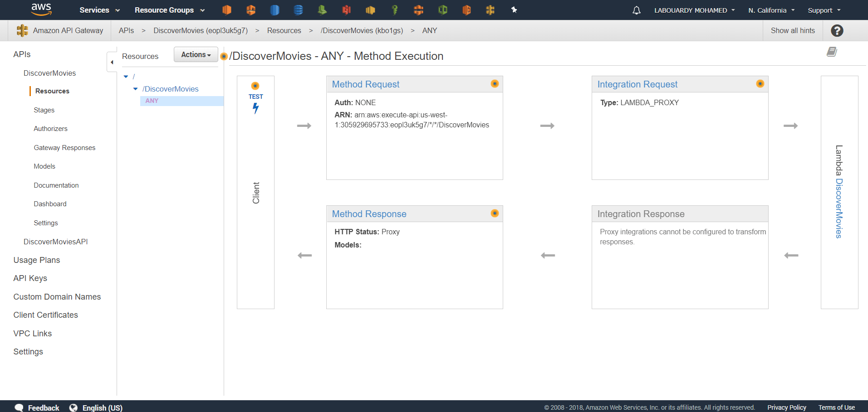Open the Lambda DiscoverMovies function link

[x=839, y=208]
